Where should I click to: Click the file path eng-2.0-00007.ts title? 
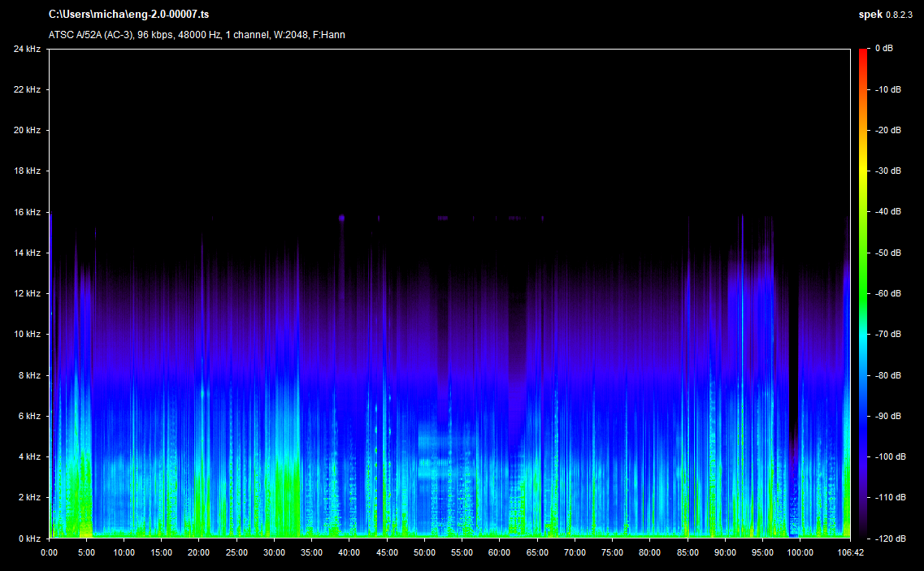tap(128, 15)
